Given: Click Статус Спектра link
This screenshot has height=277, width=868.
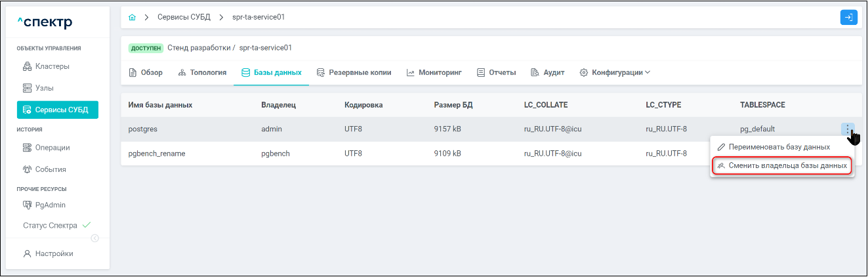Looking at the screenshot, I should point(50,226).
